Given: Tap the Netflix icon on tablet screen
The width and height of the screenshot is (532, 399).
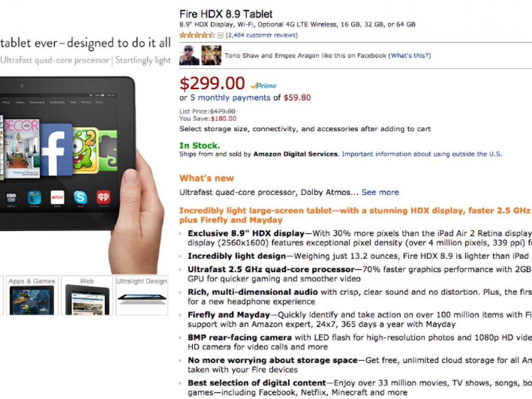Looking at the screenshot, I should [57, 197].
